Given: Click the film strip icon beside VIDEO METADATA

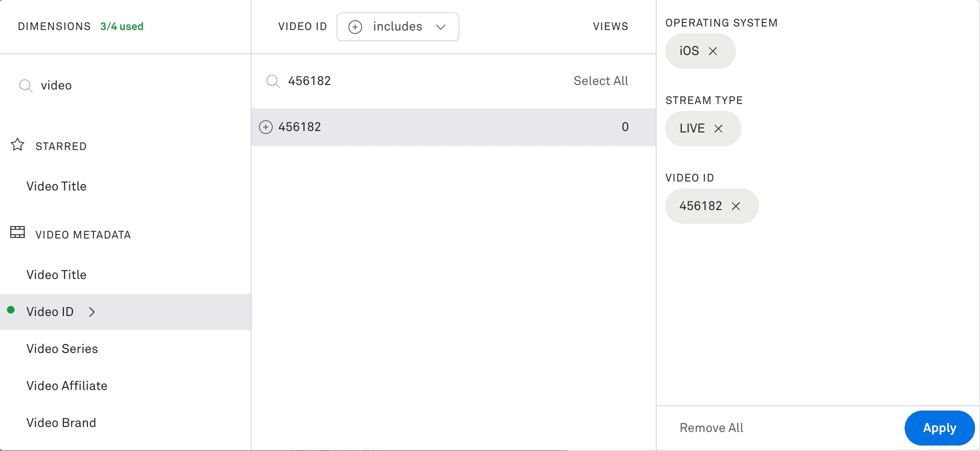Looking at the screenshot, I should (17, 232).
